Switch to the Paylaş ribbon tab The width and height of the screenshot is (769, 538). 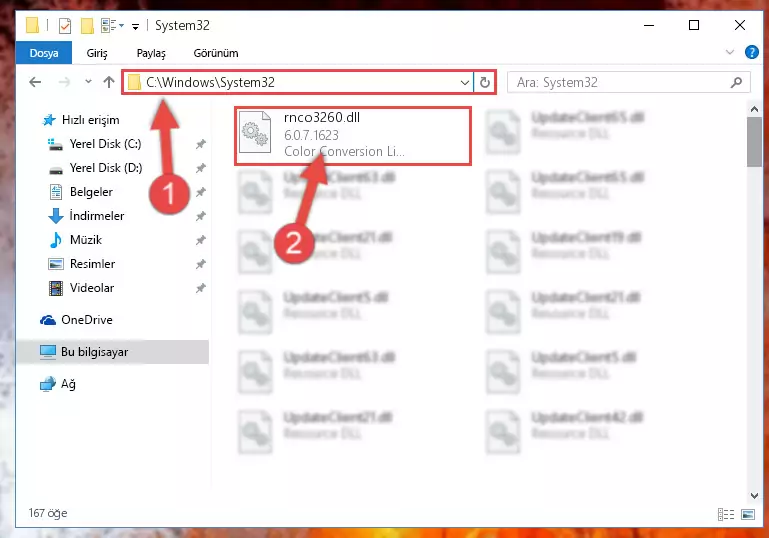tap(151, 53)
